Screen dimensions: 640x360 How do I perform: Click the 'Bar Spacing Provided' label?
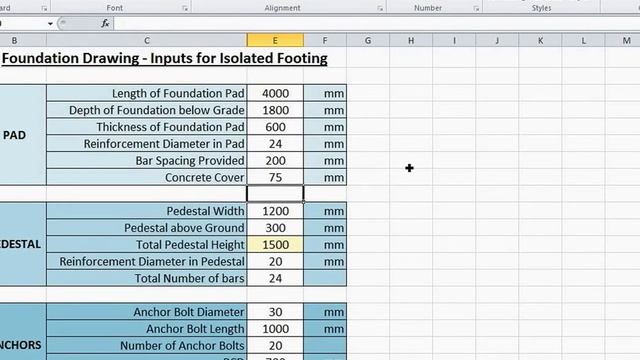pyautogui.click(x=190, y=160)
